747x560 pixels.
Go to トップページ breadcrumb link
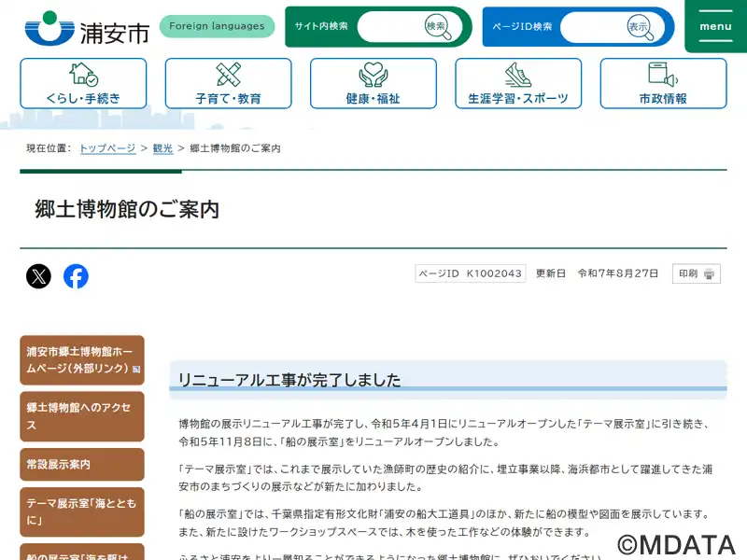[107, 148]
